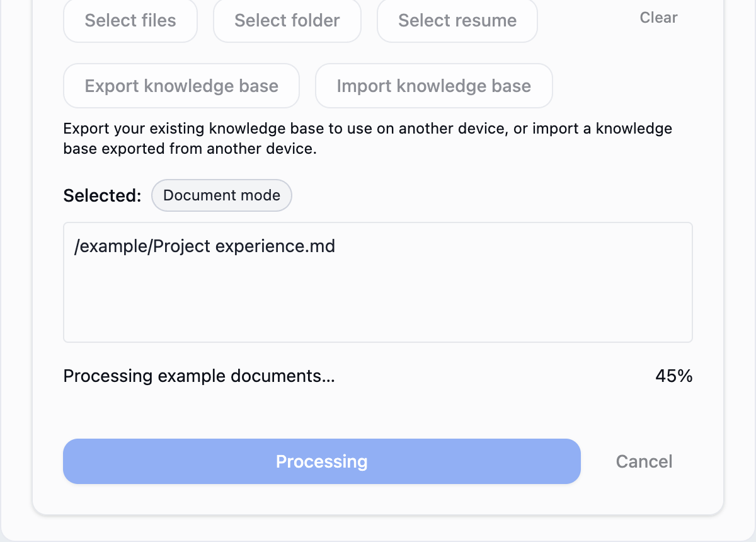Click the Processing button
The image size is (756, 542).
[x=322, y=461]
